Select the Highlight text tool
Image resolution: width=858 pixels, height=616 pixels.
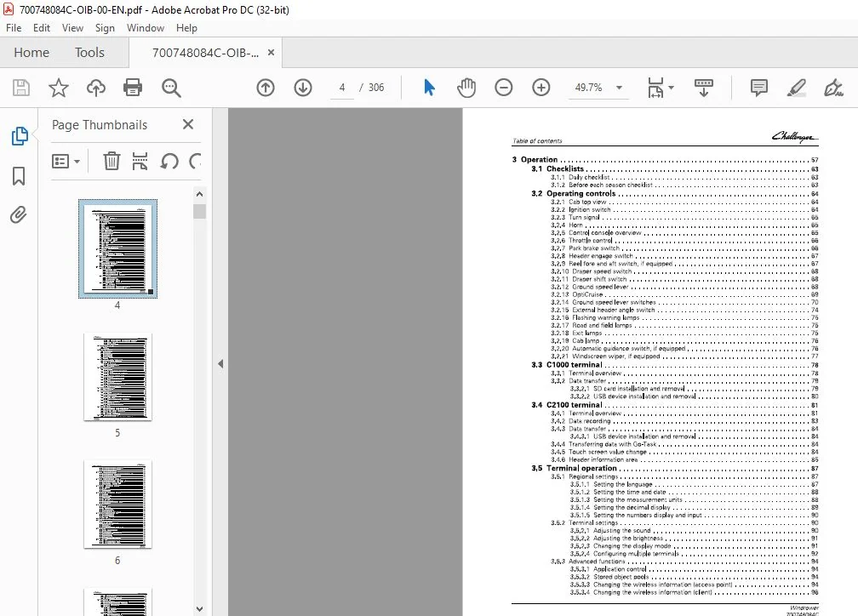click(x=796, y=88)
